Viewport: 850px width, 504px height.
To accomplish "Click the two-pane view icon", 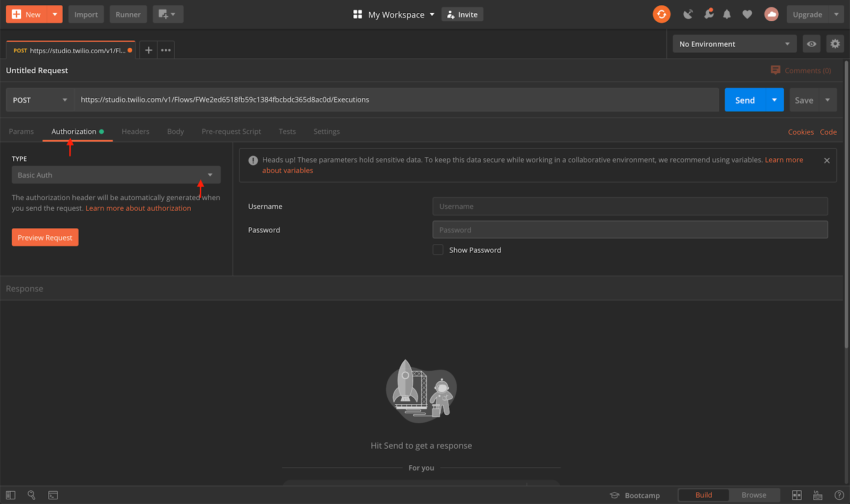I will point(796,495).
